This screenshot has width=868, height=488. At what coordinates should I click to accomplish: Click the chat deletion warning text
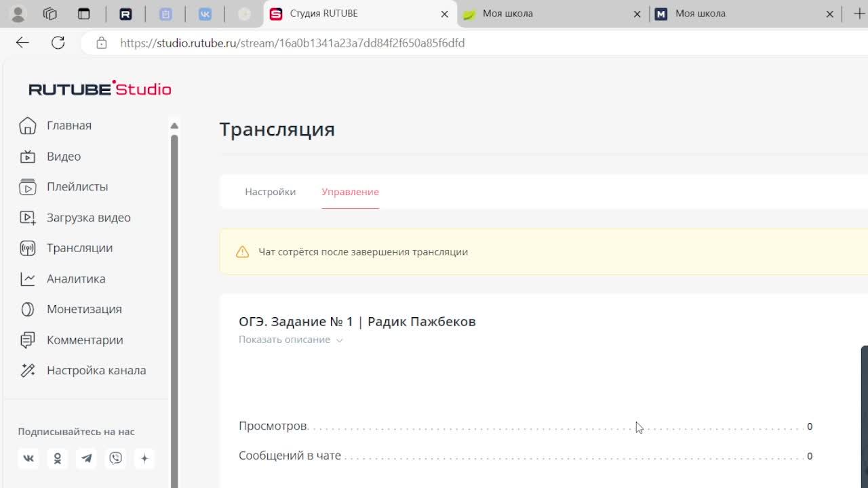click(x=363, y=252)
